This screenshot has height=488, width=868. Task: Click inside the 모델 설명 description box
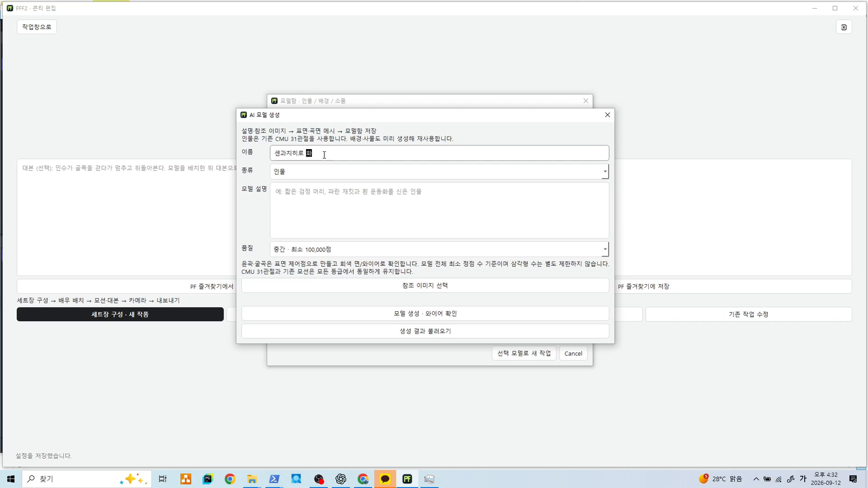point(439,210)
